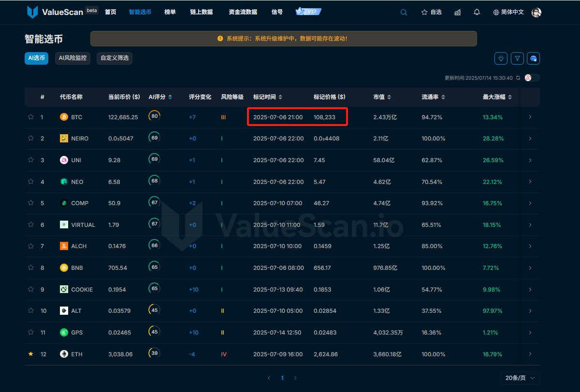The height and width of the screenshot is (392, 580).
Task: Expand the BTC row arrow
Action: click(530, 117)
